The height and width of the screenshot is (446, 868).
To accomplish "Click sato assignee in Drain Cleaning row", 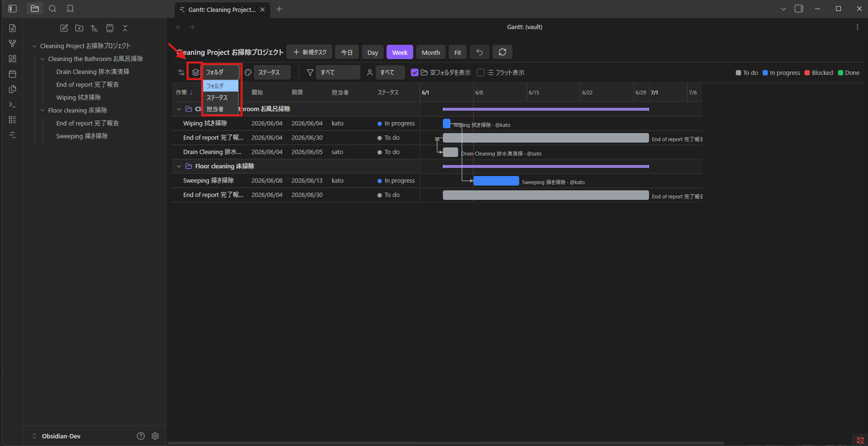I will (337, 152).
